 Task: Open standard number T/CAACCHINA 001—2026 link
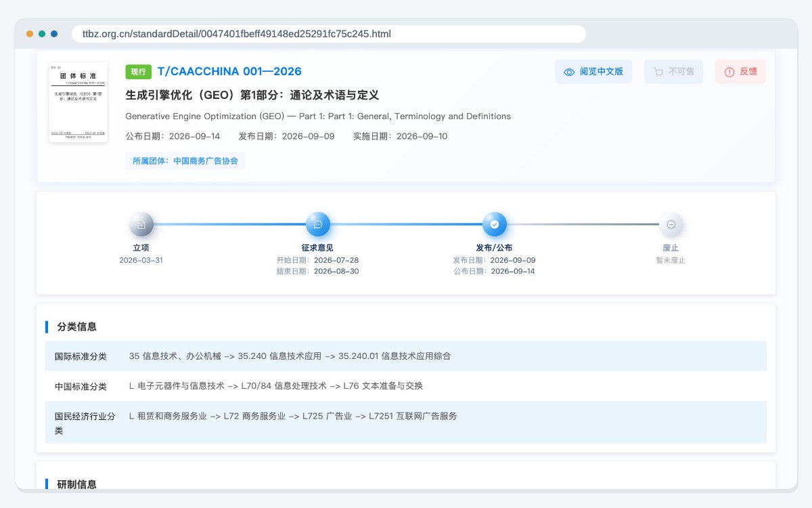coord(229,72)
